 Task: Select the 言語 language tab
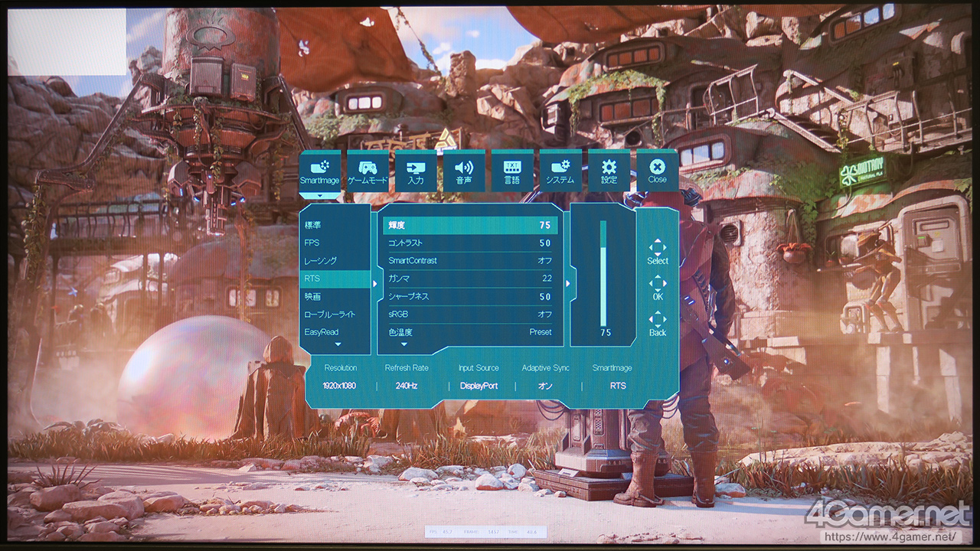512,170
